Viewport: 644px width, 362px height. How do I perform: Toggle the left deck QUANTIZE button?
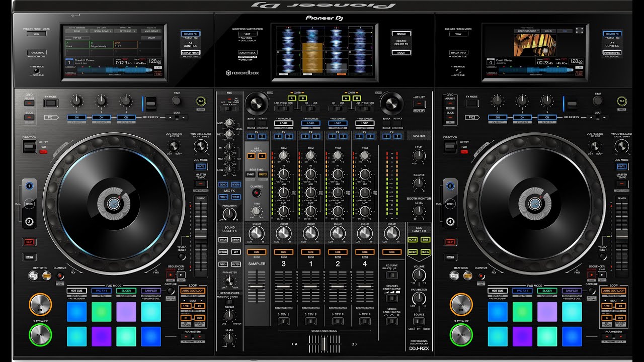click(60, 276)
